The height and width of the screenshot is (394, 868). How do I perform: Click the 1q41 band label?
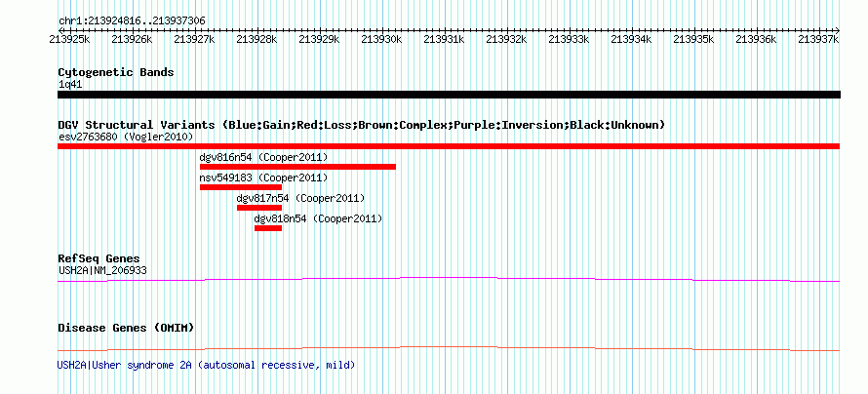coord(70,85)
